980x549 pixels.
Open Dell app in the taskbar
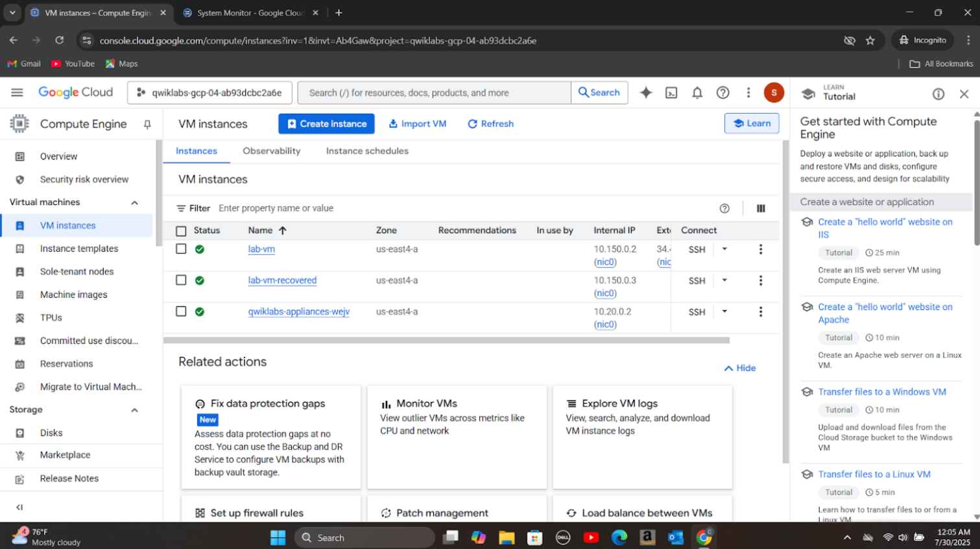[563, 537]
